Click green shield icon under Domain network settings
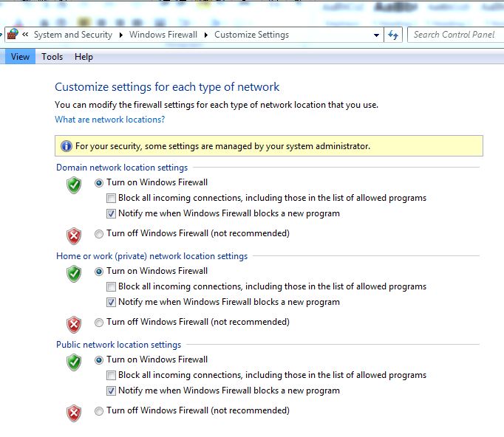Viewport: 504px width, 437px height. [74, 185]
